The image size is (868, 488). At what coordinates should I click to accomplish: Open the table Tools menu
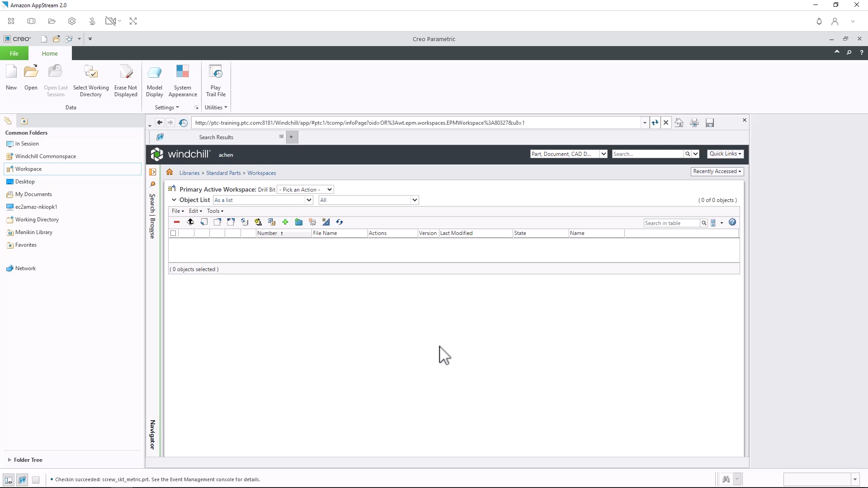[215, 211]
